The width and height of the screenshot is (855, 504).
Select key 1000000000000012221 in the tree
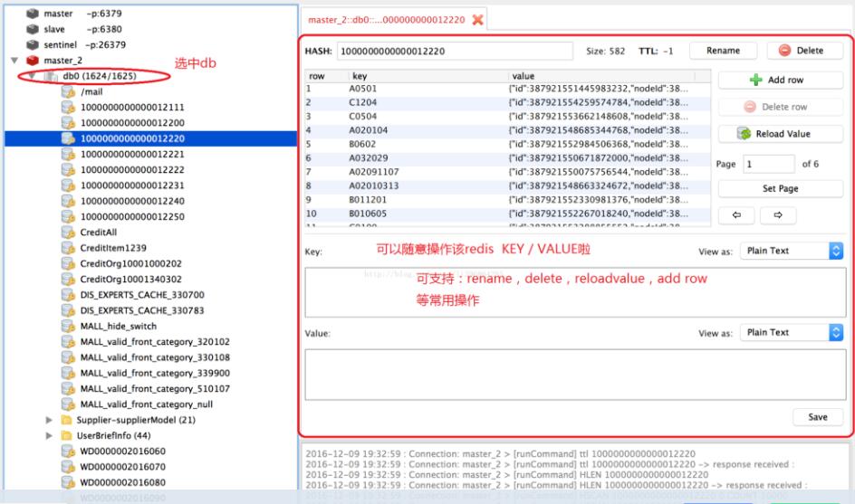click(132, 154)
